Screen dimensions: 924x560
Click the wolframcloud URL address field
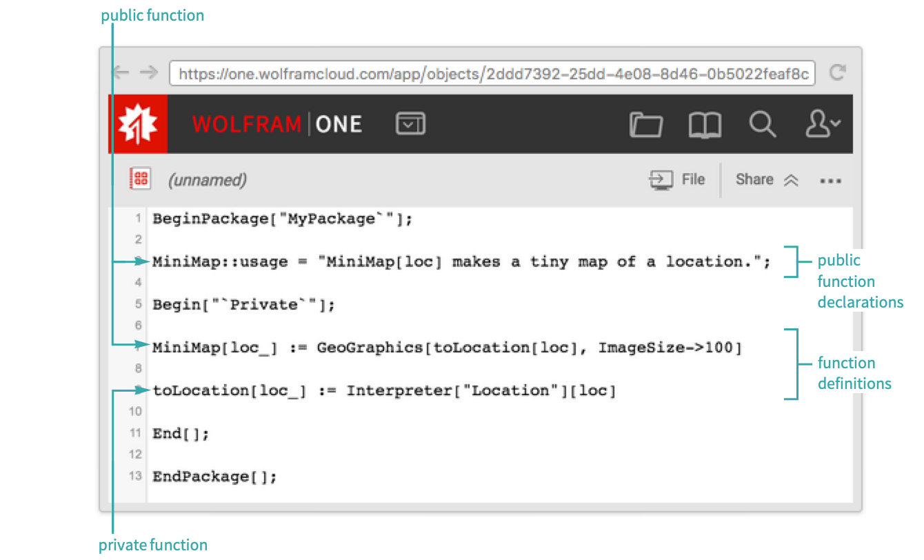coord(492,74)
